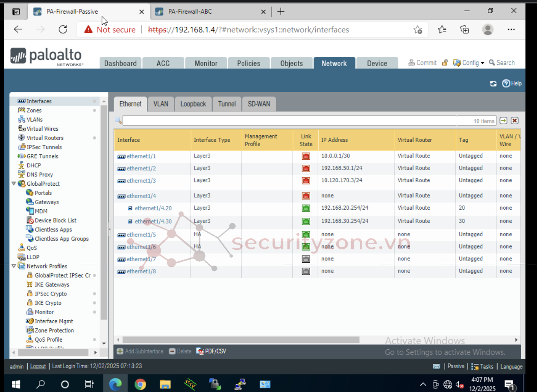Click the red clear filter icon

click(x=514, y=121)
